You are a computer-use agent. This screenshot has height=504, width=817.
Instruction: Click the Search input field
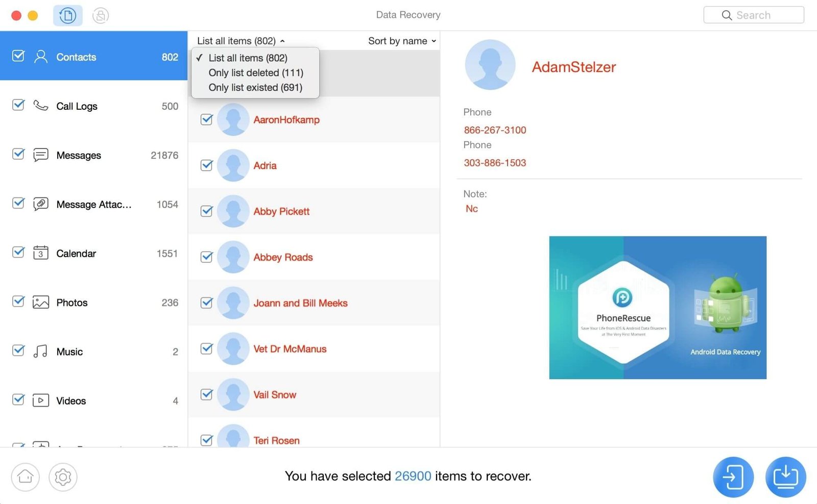754,15
